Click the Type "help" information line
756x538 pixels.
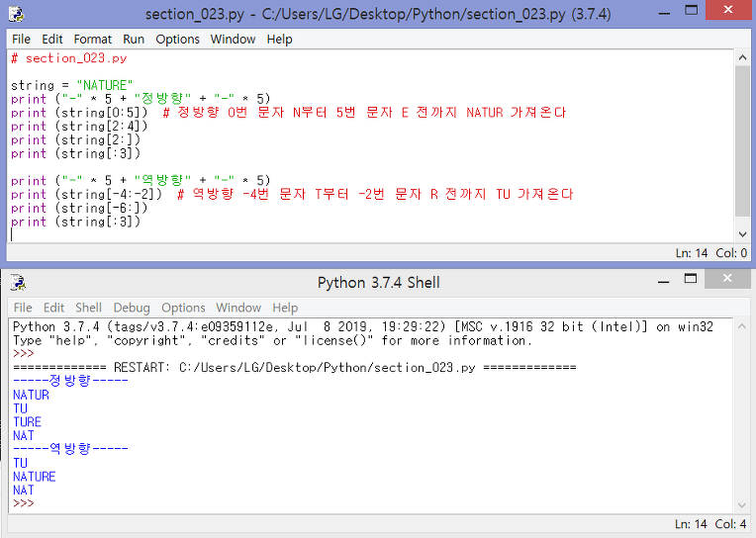272,341
